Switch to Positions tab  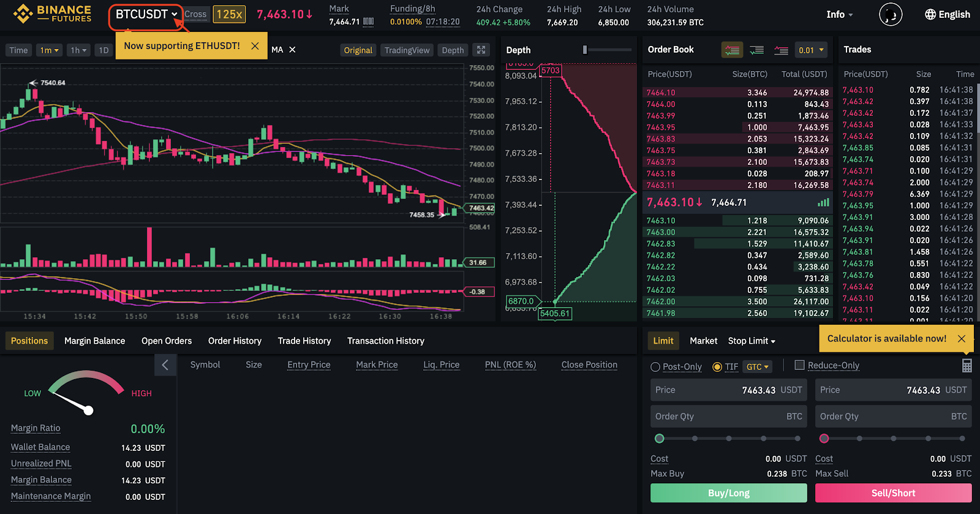[29, 341]
